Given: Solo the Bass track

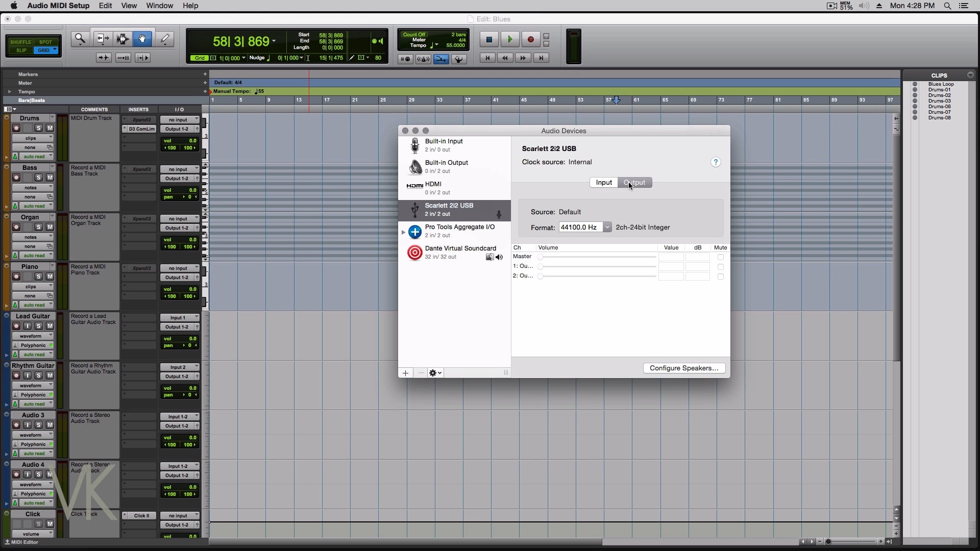Looking at the screenshot, I should point(38,178).
